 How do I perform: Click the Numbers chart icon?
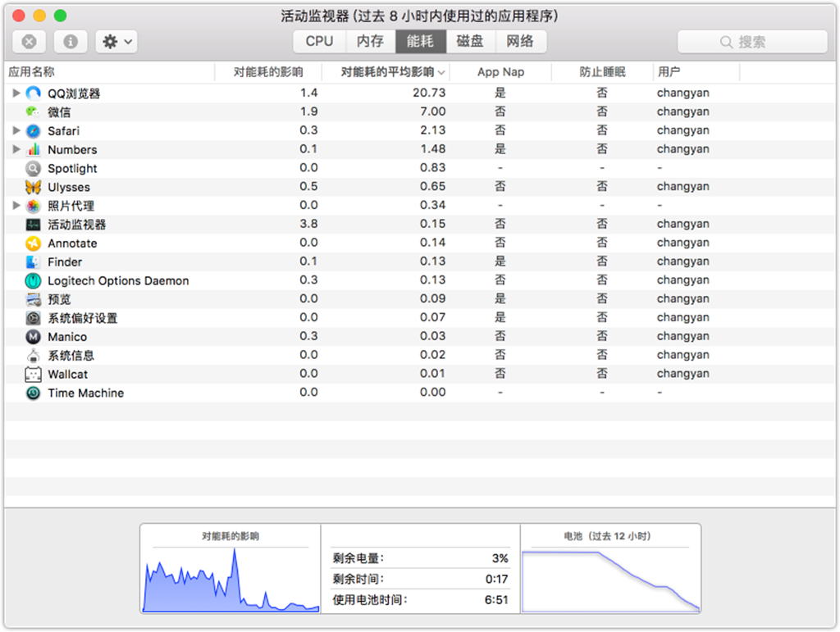click(31, 149)
